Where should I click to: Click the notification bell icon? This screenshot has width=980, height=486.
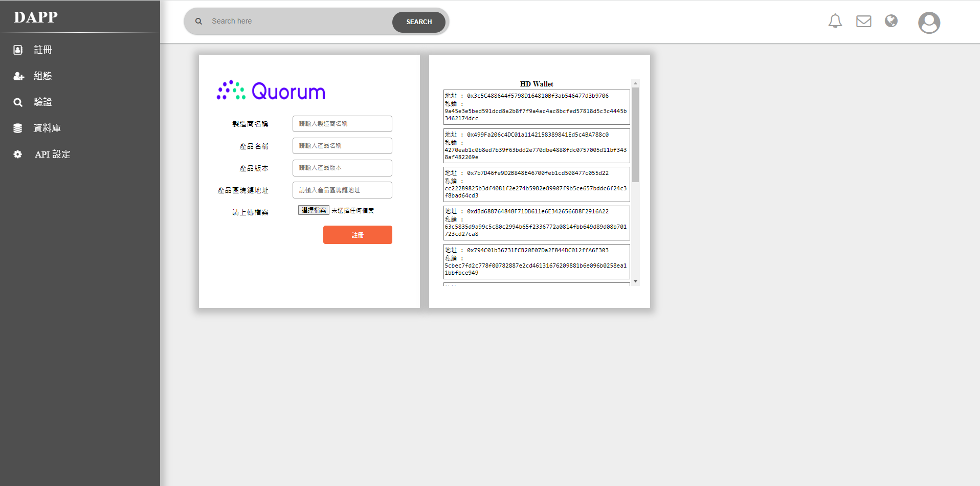[835, 21]
